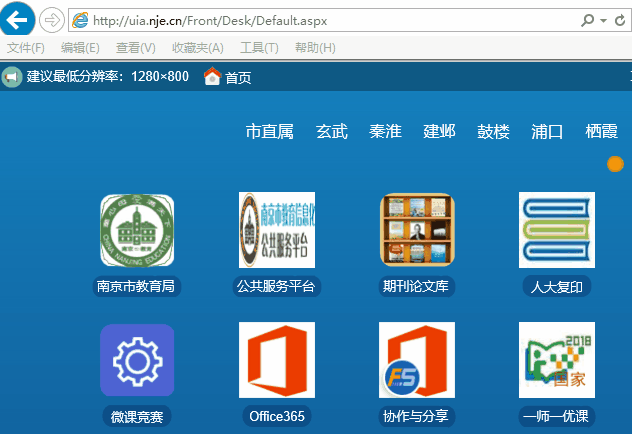Click the Office365 label
This screenshot has width=632, height=434.
[277, 416]
